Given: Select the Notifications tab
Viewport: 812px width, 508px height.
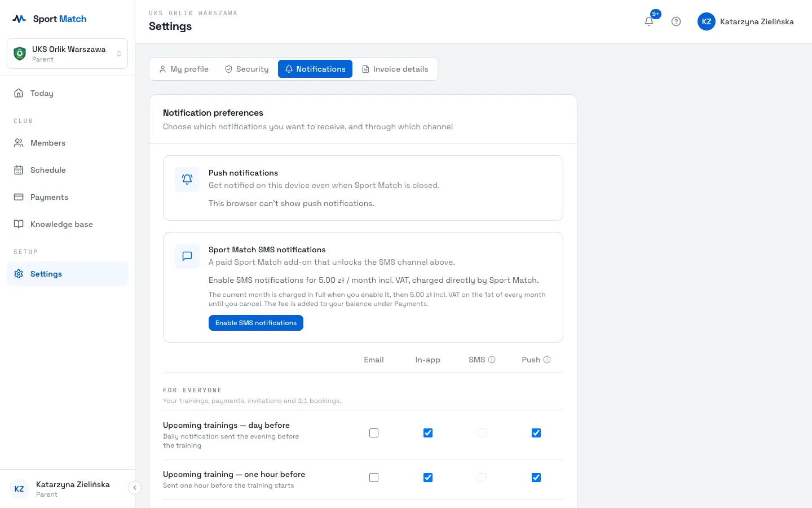Looking at the screenshot, I should (315, 69).
